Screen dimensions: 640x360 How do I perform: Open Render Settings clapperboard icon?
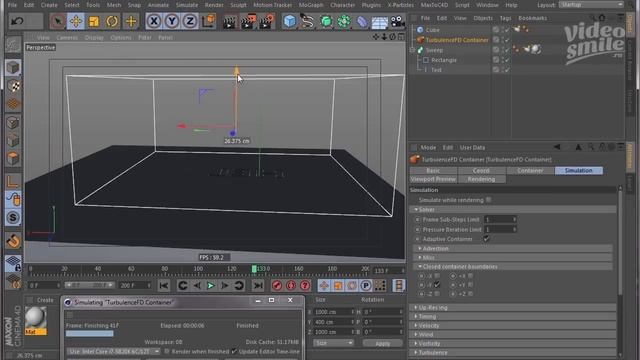[x=267, y=22]
